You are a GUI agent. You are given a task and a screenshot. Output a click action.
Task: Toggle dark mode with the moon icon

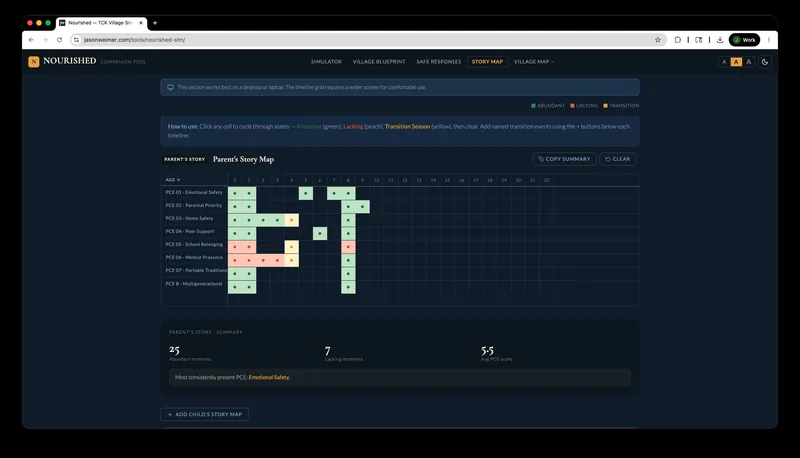[x=765, y=62]
